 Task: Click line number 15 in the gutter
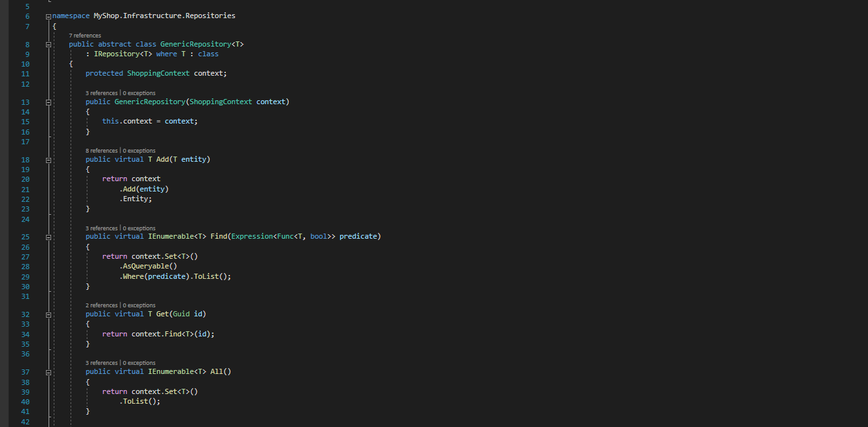tap(25, 122)
